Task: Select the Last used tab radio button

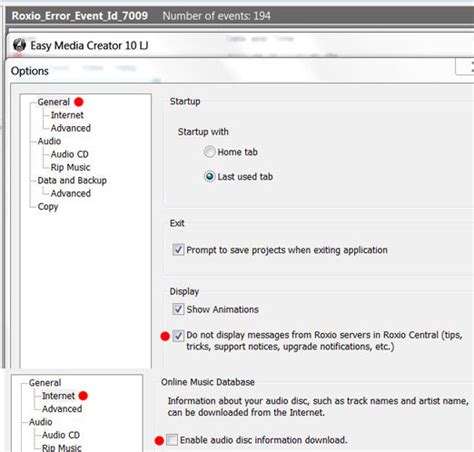Action: tap(209, 176)
